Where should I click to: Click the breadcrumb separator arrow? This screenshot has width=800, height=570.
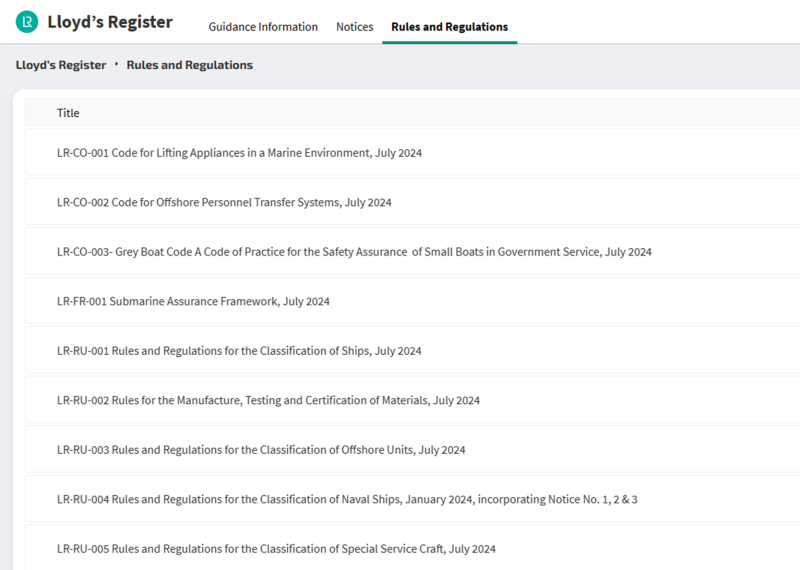[x=116, y=65]
